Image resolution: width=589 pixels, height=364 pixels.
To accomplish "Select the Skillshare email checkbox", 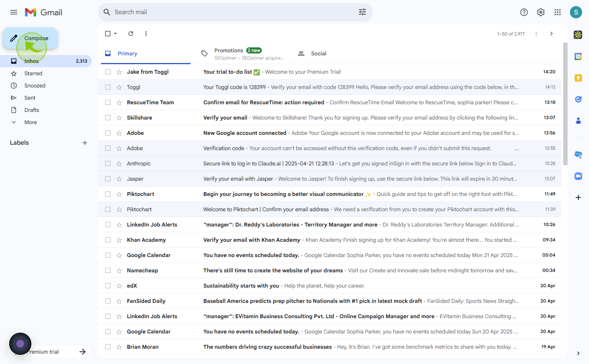I will click(108, 118).
